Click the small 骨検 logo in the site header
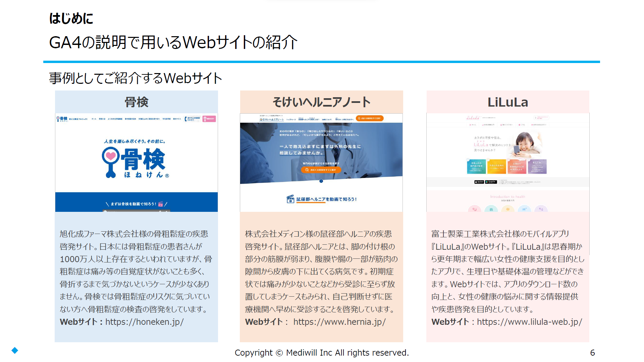 tap(62, 119)
